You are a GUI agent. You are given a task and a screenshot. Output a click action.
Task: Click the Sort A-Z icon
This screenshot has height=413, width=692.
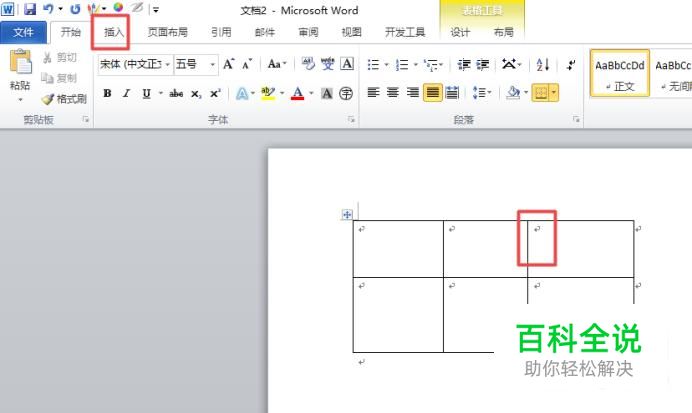coord(543,65)
